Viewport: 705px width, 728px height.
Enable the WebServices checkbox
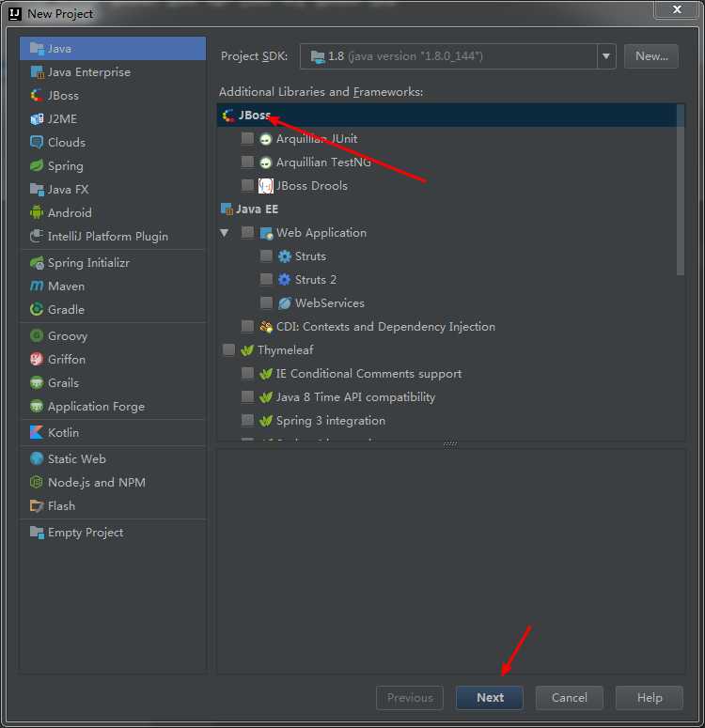click(266, 302)
